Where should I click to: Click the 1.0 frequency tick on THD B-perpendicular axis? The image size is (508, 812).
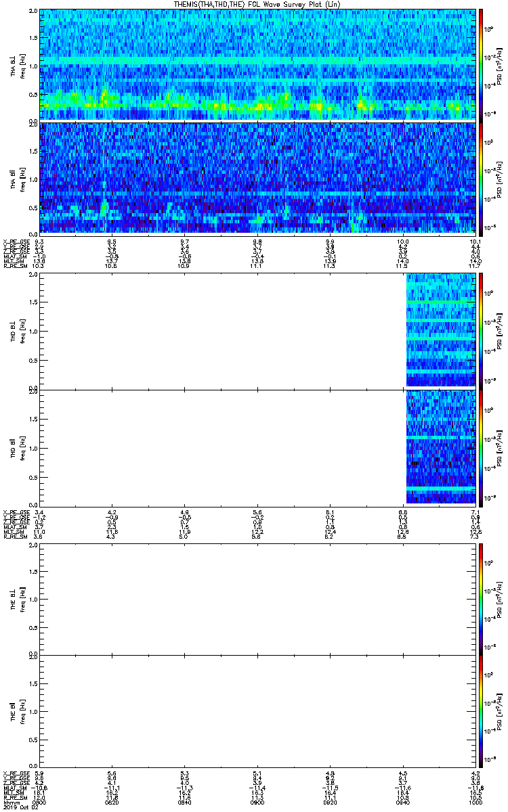[33, 331]
